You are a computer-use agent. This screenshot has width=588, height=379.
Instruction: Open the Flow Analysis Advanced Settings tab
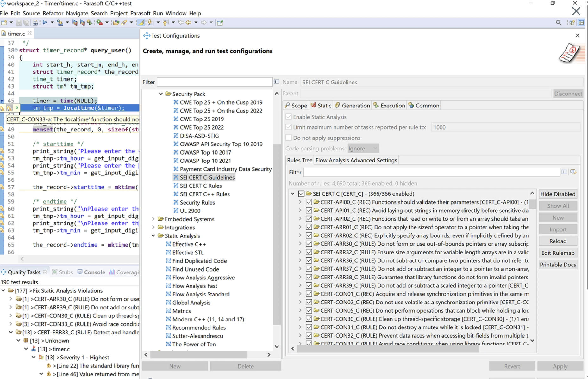[x=356, y=160]
